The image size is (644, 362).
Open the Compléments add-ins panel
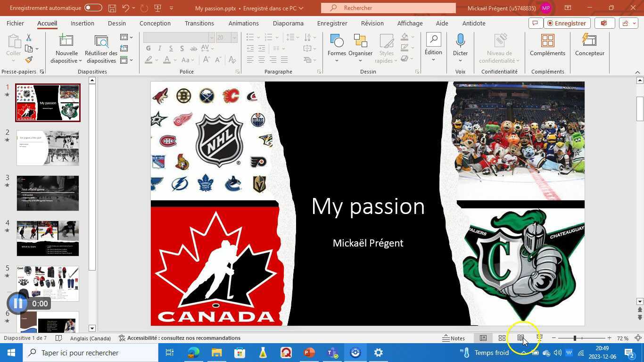(547, 46)
